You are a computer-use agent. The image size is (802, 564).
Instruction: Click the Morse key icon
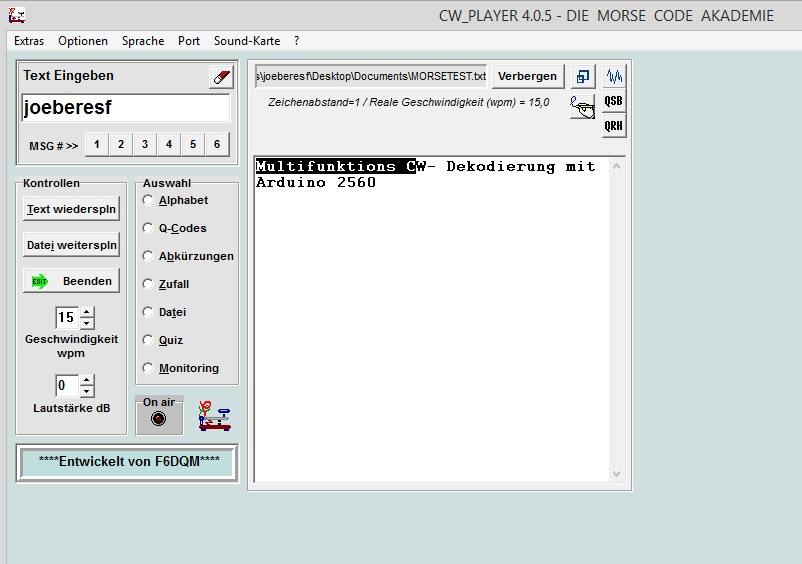[214, 416]
